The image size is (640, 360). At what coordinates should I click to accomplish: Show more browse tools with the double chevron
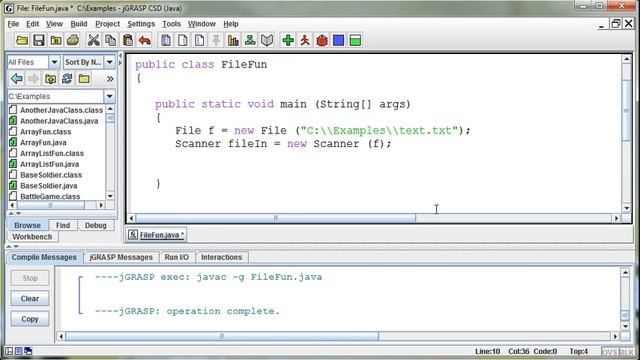[x=110, y=79]
